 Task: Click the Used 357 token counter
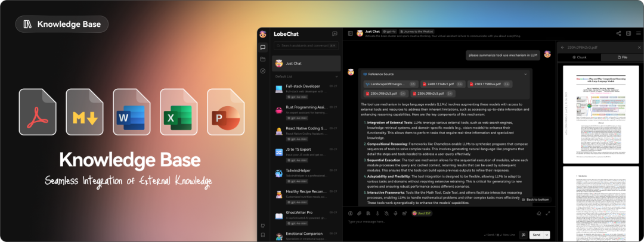422,213
